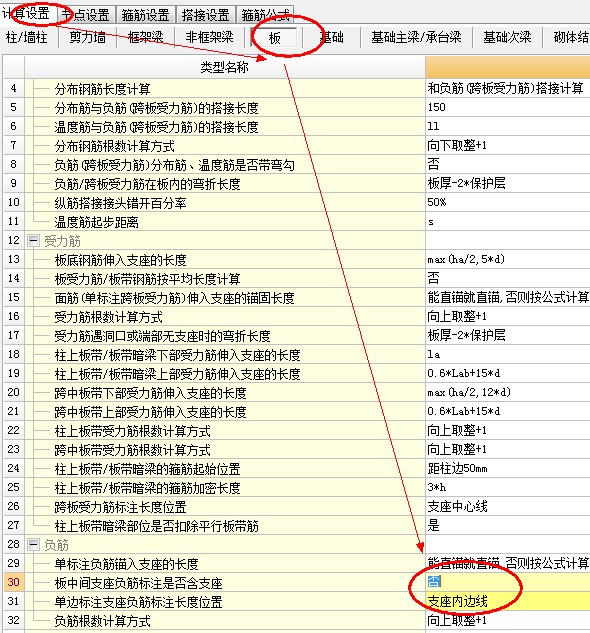
Task: Select the 剪力墙 component button
Action: 88,37
